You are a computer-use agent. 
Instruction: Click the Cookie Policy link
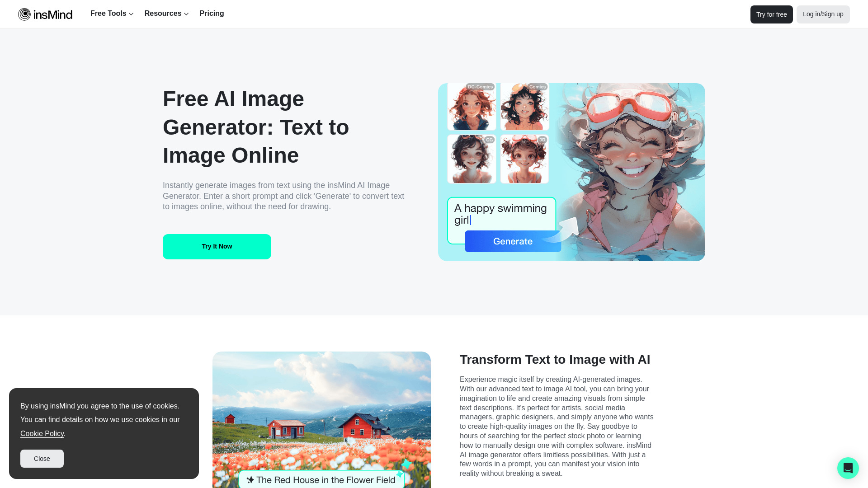[x=42, y=433]
